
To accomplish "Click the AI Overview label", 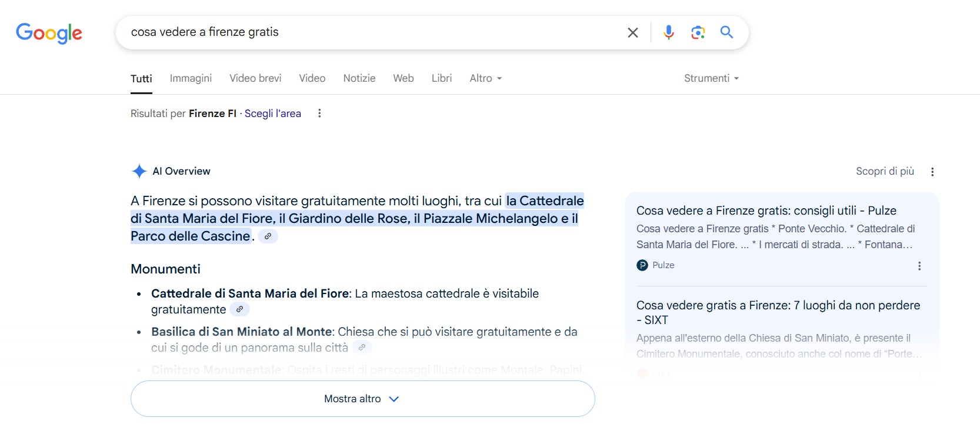I will tap(181, 171).
